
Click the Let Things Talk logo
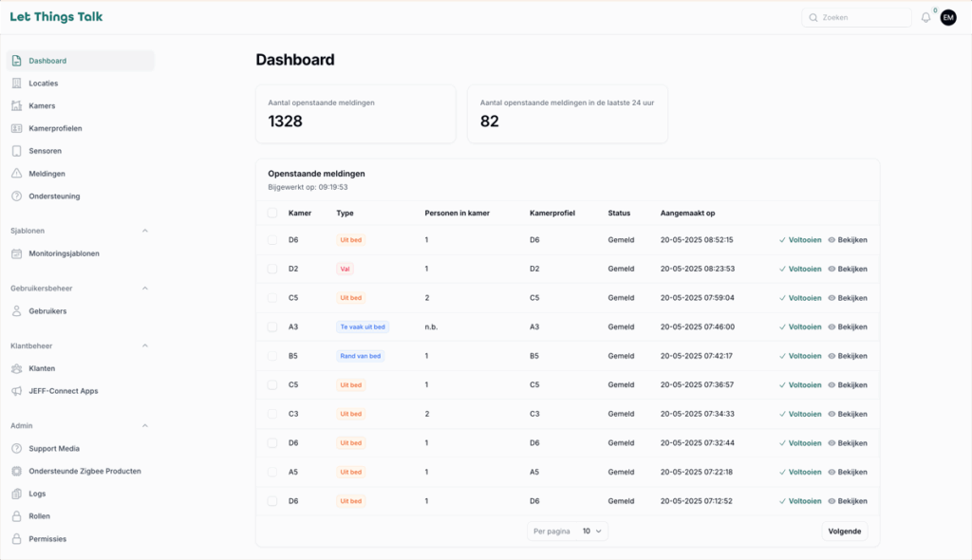coord(56,17)
